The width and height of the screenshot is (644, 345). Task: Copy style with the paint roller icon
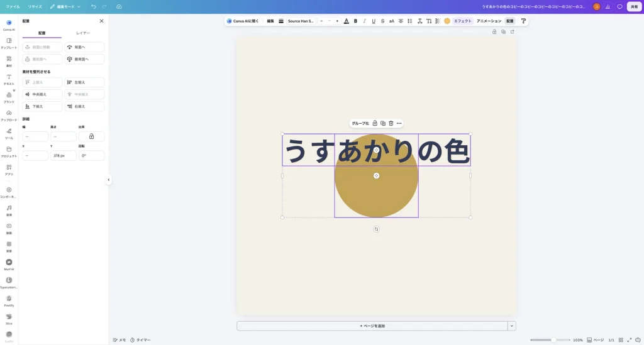(x=523, y=21)
